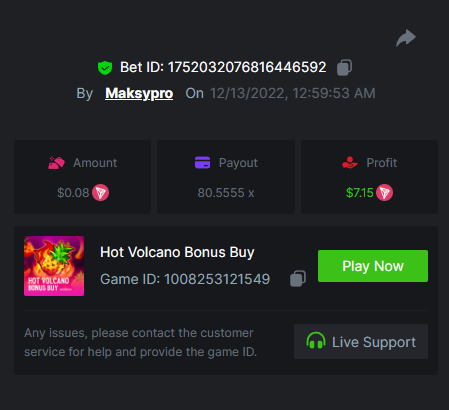Launch the game with Play Now
Screen dimensions: 449x410
373,266
